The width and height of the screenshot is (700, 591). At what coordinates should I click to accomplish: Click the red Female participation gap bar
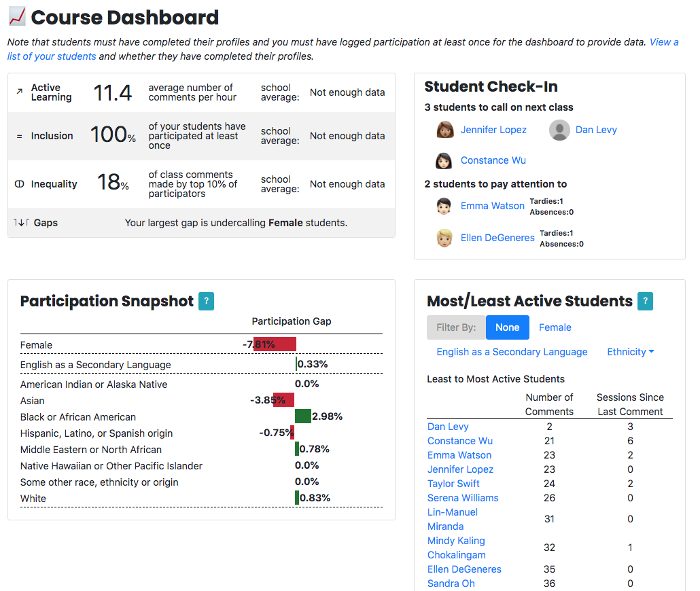click(x=275, y=344)
